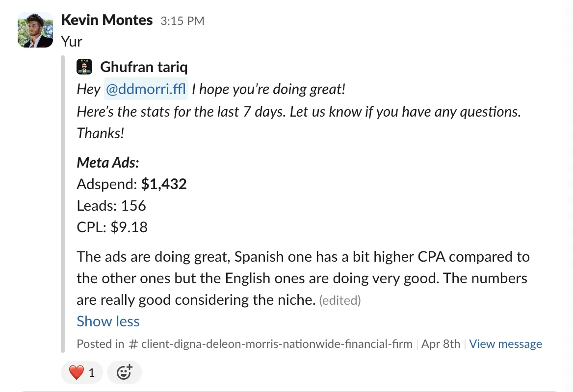
Task: Click the Meta Ads heading
Action: click(108, 162)
